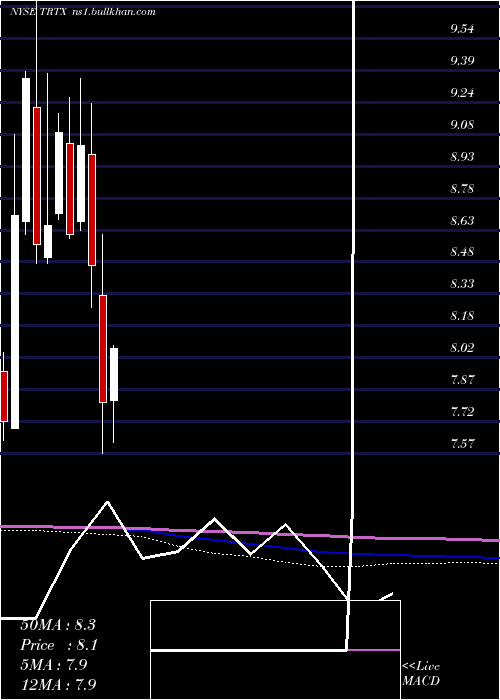The width and height of the screenshot is (500, 700).
Task: Click the NYSE TRTX ns1.bullkhan.com header text
Action: pos(83,12)
